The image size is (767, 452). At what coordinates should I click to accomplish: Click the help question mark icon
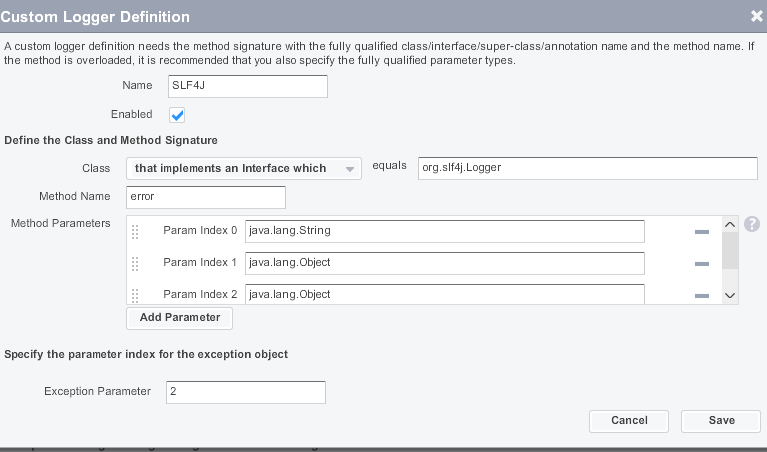[752, 225]
